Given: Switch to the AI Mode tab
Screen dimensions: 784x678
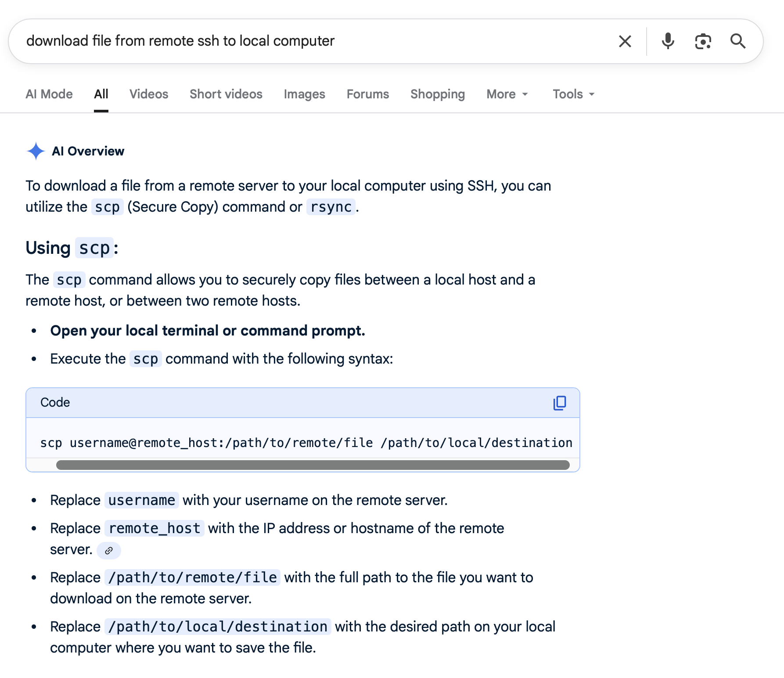Looking at the screenshot, I should coord(49,94).
